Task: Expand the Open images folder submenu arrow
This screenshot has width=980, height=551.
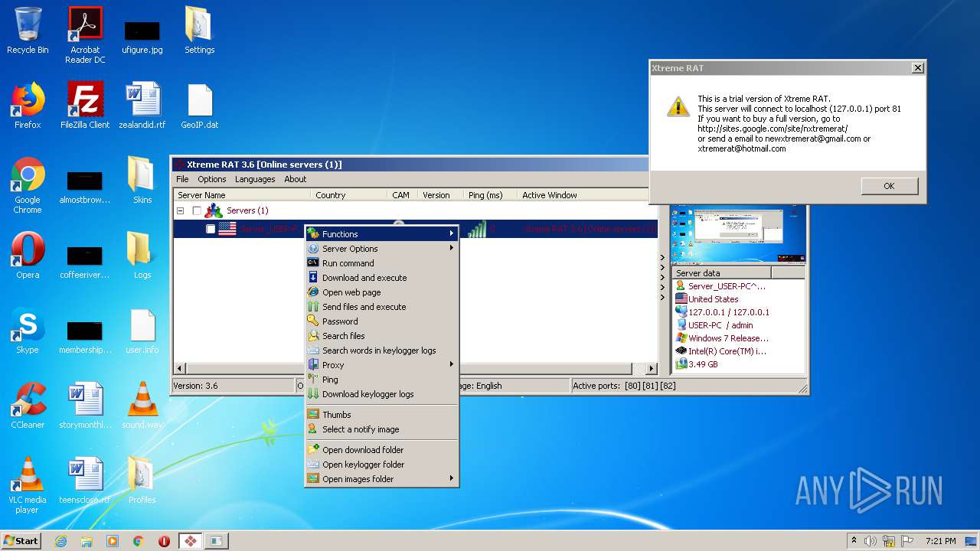Action: tap(452, 479)
